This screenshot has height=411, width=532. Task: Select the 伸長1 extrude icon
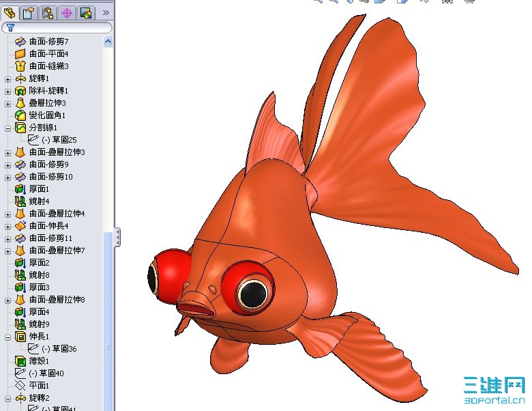(x=20, y=337)
